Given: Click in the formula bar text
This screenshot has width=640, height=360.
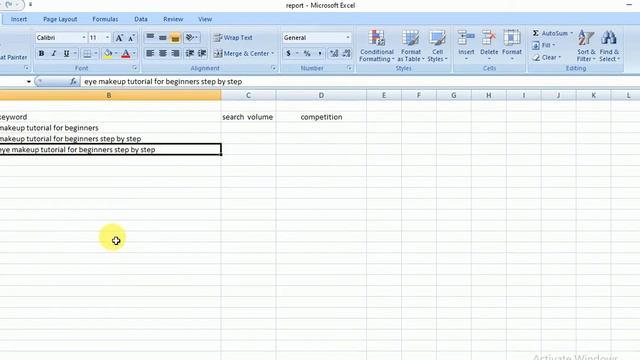Looking at the screenshot, I should tap(163, 82).
